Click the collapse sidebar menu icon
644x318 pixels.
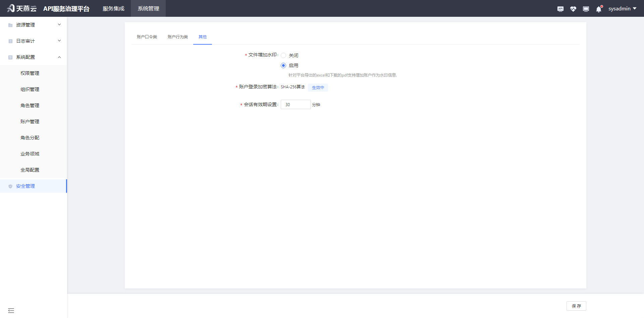tap(11, 311)
